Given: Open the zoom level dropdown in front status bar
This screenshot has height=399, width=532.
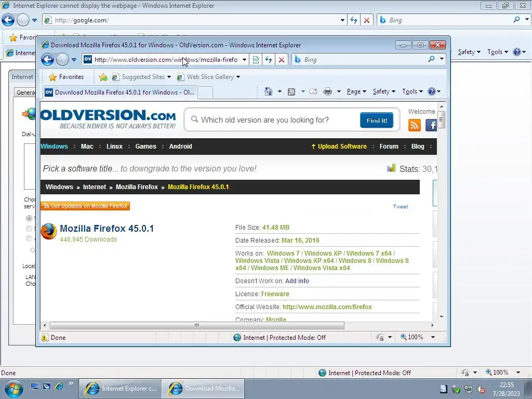Looking at the screenshot, I should 433,337.
